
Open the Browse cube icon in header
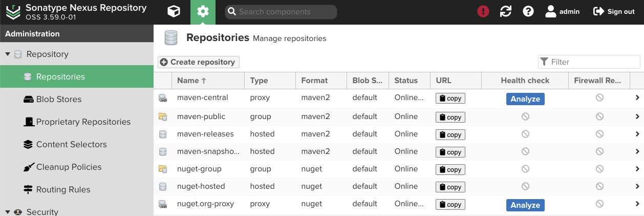pos(174,12)
